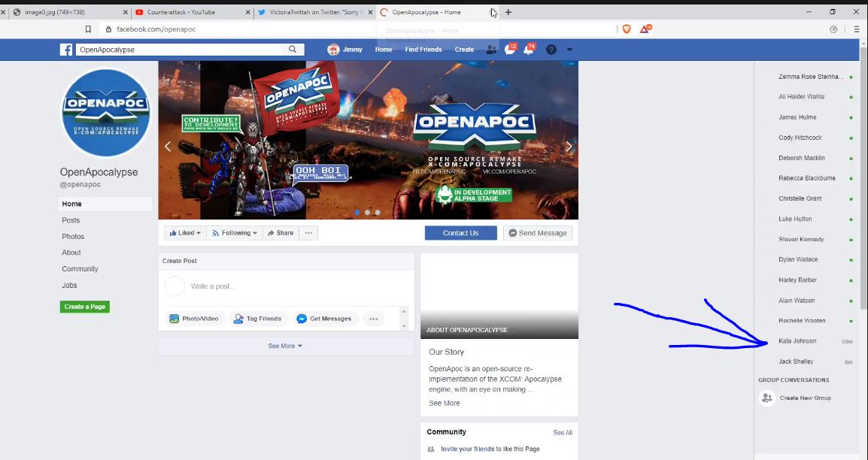Click the Share button
868x460 pixels.
pos(281,233)
